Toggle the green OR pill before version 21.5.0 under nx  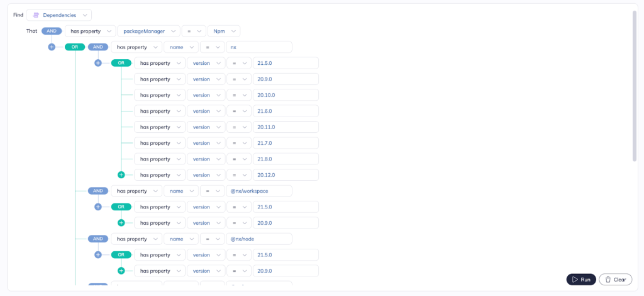click(121, 63)
